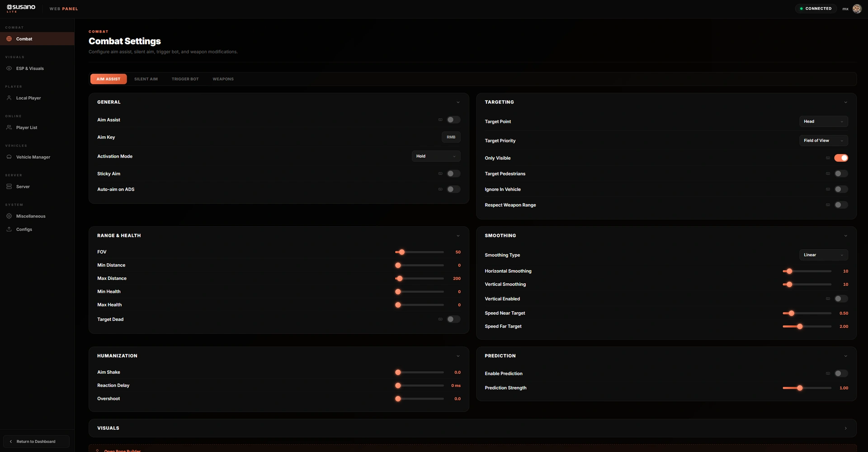Click keybind icon beside Target Dead
Image resolution: width=868 pixels, height=452 pixels.
pyautogui.click(x=440, y=319)
